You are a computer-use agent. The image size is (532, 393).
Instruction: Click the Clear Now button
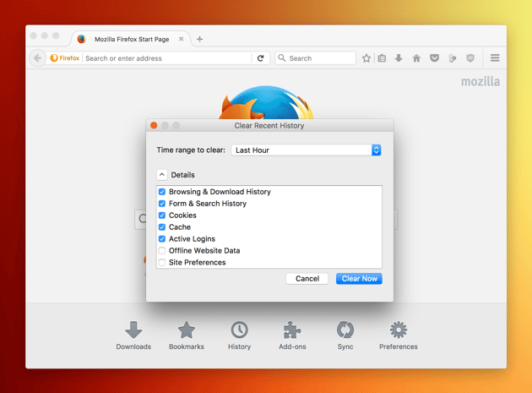click(359, 279)
